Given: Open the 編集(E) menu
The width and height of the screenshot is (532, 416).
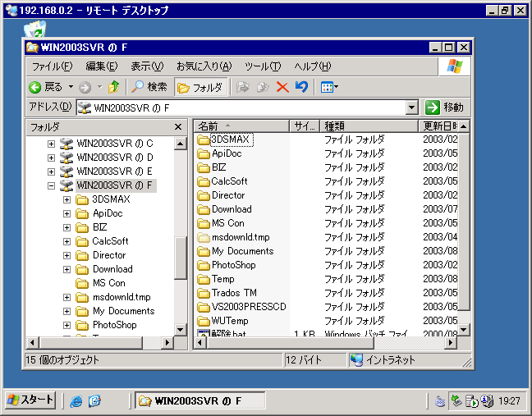Looking at the screenshot, I should pos(102,66).
